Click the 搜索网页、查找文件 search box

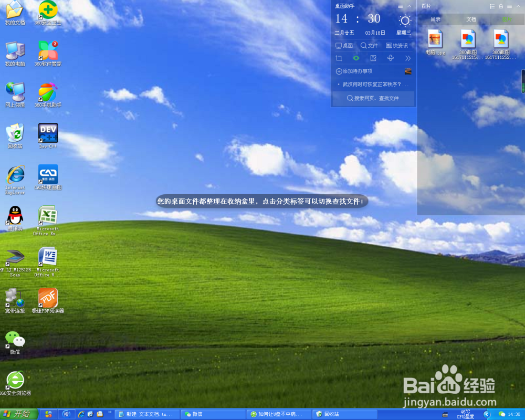373,98
